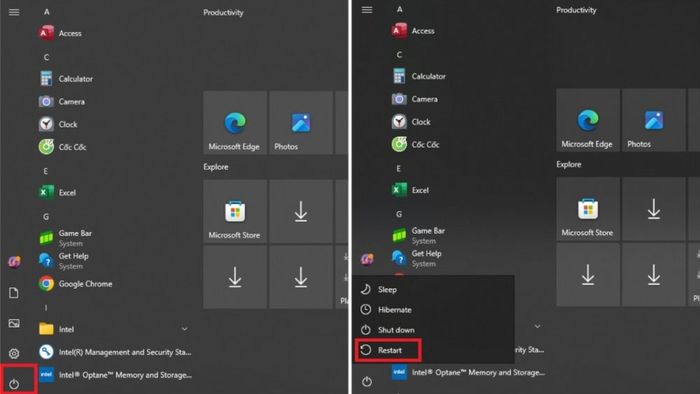Click letter G header in the left app list
The width and height of the screenshot is (700, 394).
(46, 217)
